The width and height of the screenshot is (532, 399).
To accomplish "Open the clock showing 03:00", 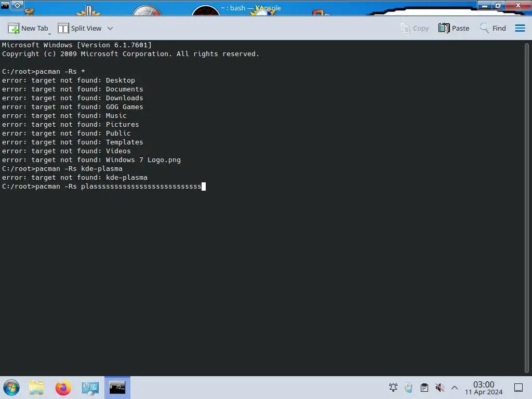I will click(x=484, y=388).
